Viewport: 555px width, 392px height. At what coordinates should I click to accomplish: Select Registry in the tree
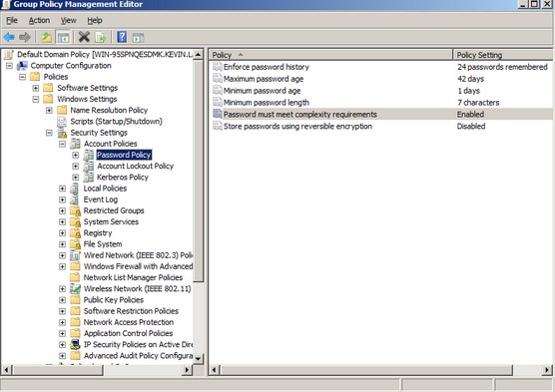98,233
